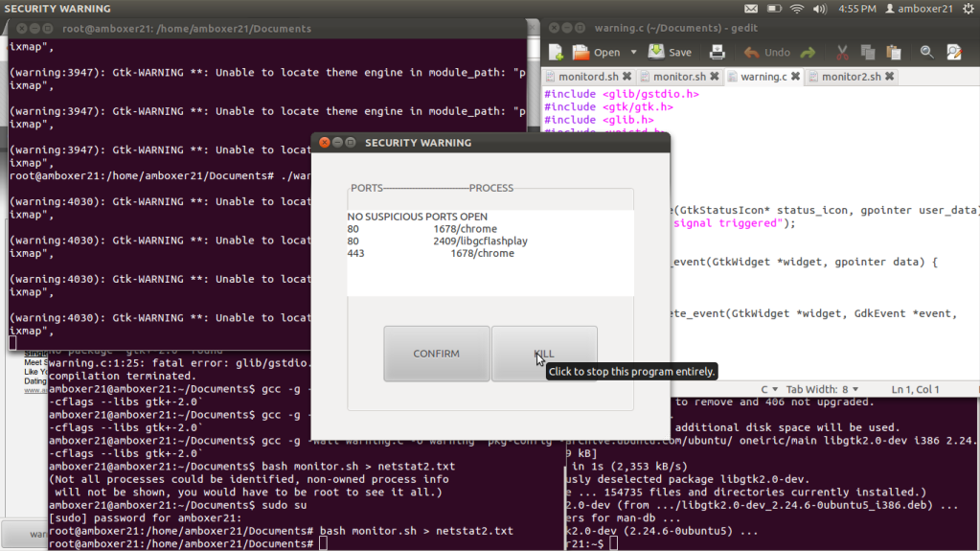Close the warning.c tab
The width and height of the screenshot is (980, 551).
pos(795,77)
